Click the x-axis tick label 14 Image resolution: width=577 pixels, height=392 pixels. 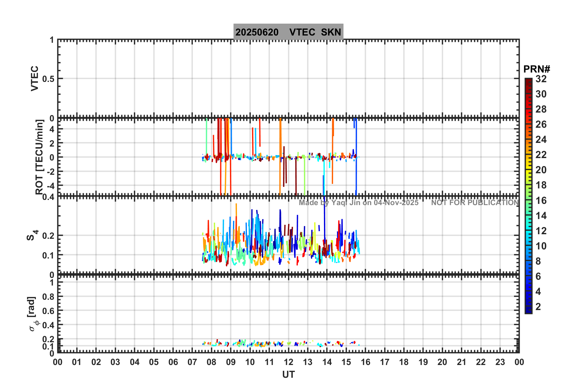pos(327,362)
